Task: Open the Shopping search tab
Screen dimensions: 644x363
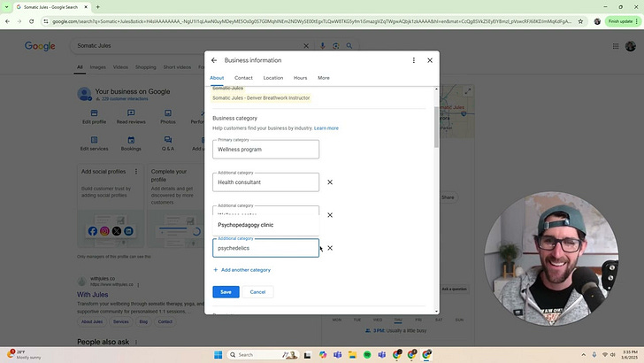Action: [x=146, y=67]
